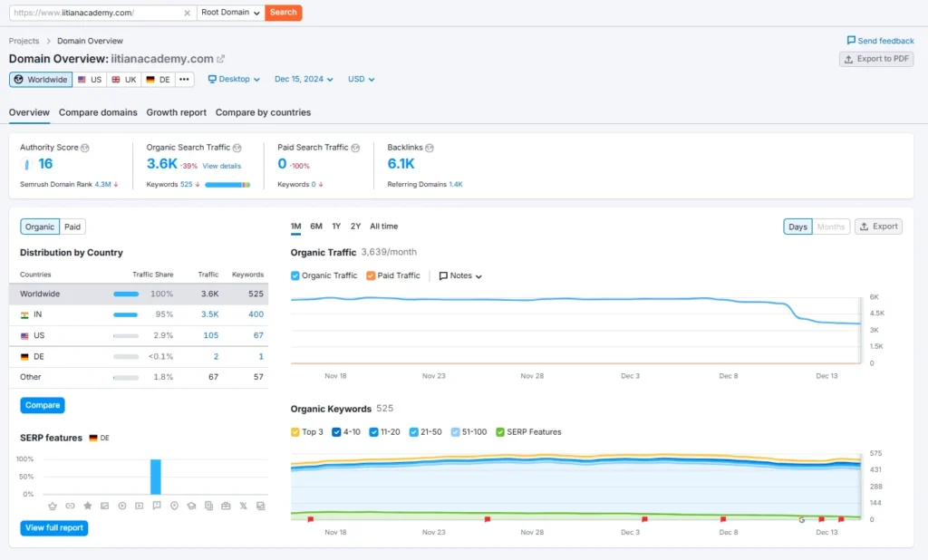928x560 pixels.
Task: Click Referring Domains 1.4K value
Action: (456, 185)
